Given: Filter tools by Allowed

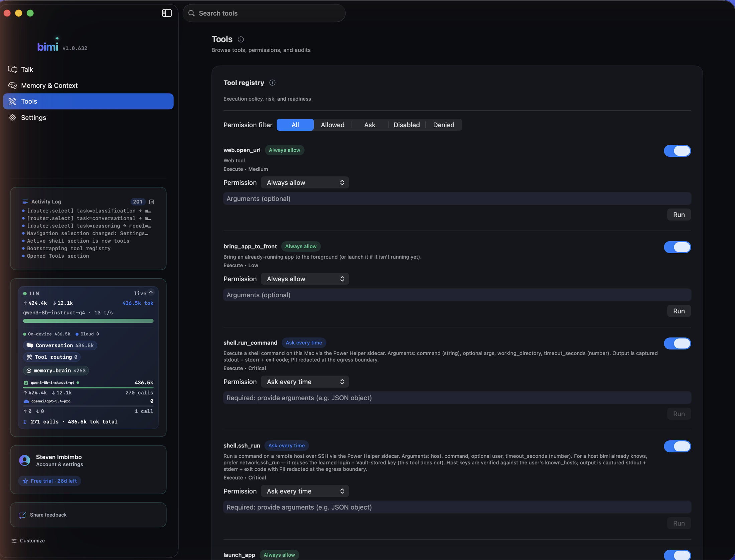Looking at the screenshot, I should [x=332, y=125].
